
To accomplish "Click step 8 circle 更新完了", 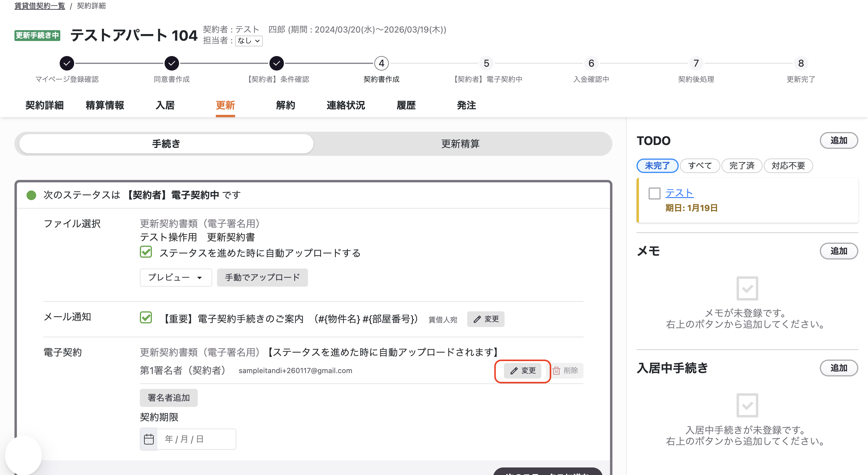I will pos(801,63).
